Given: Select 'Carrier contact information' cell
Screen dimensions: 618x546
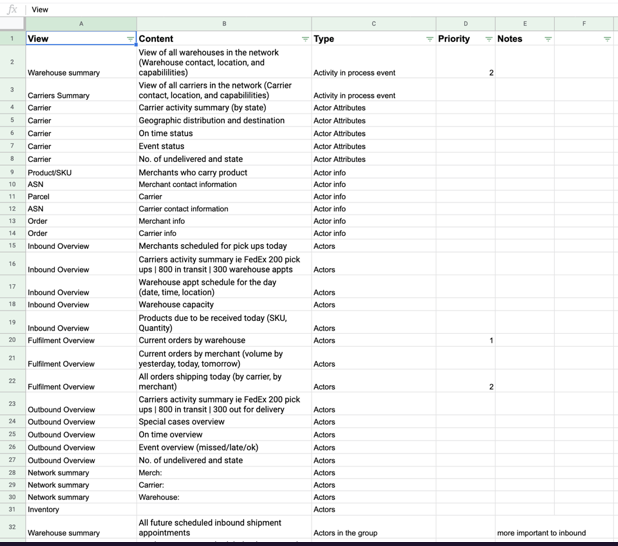Looking at the screenshot, I should click(x=224, y=209).
